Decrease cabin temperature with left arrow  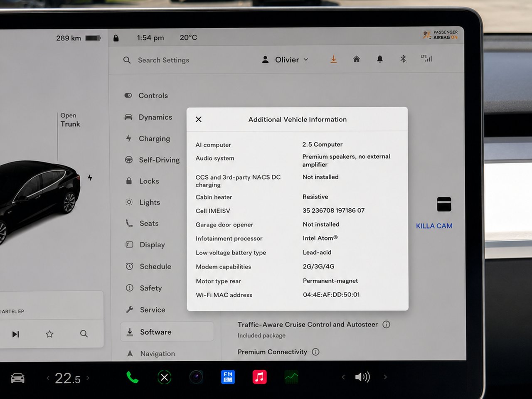48,378
